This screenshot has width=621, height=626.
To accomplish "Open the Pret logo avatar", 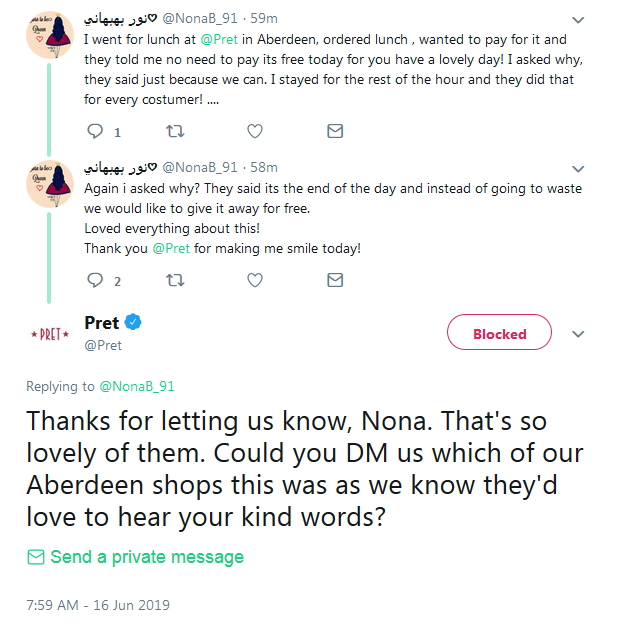I will pyautogui.click(x=50, y=333).
